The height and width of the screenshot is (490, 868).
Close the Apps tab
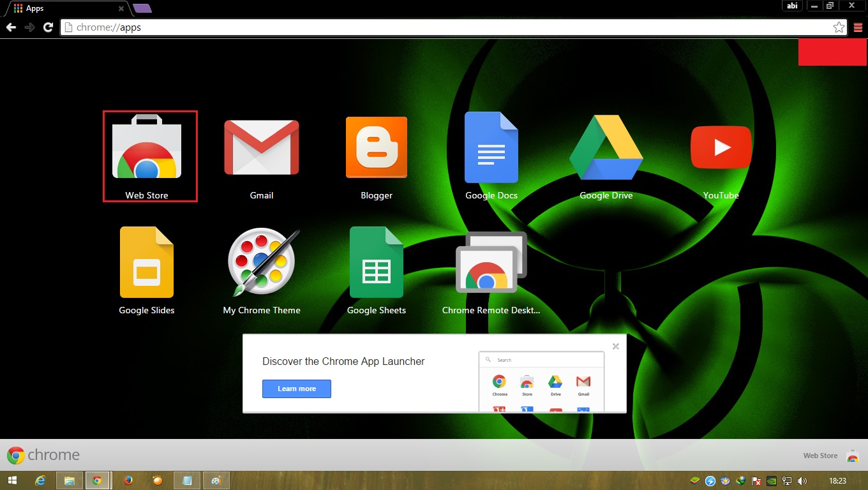(121, 9)
